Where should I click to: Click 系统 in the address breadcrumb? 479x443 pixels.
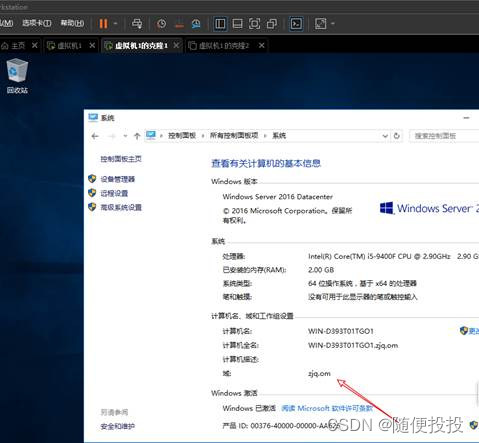point(279,135)
